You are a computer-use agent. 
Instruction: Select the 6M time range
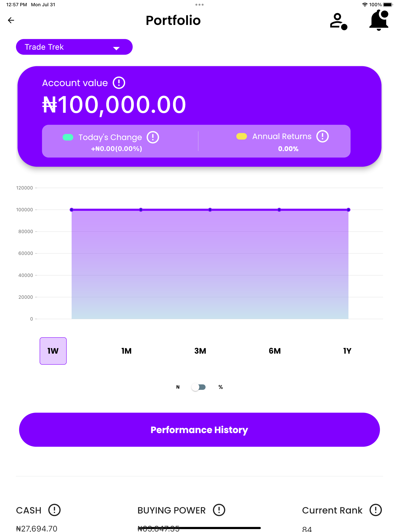point(275,351)
